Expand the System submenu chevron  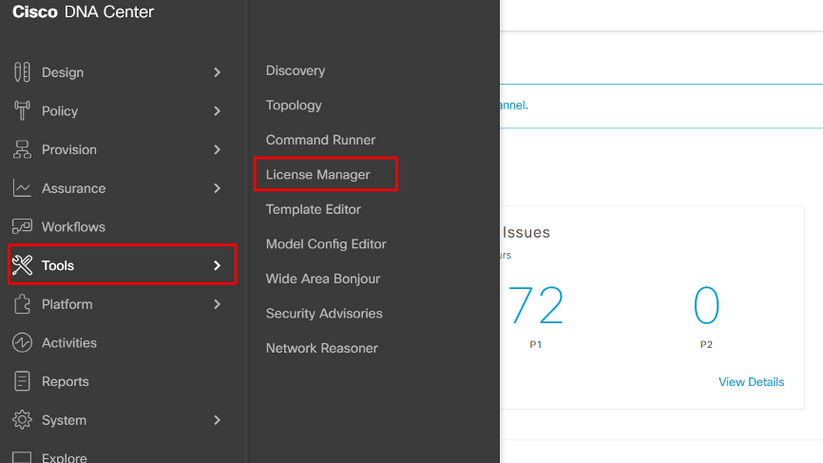(217, 420)
